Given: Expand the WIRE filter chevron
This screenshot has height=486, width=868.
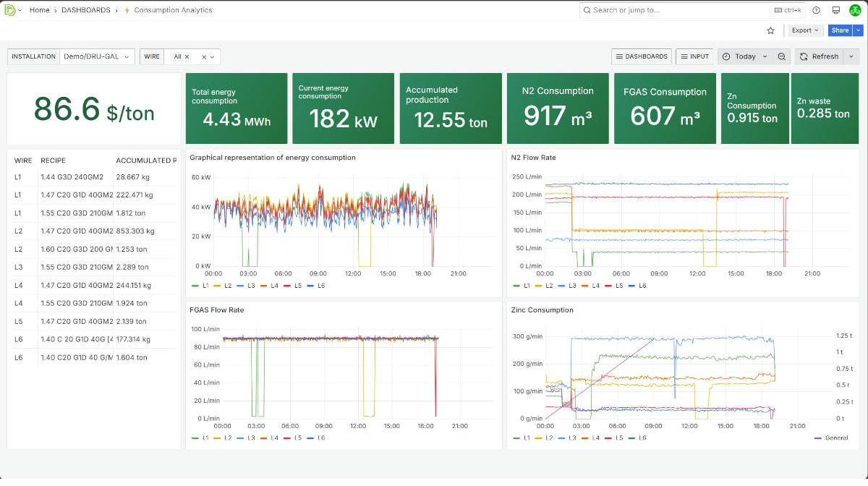Looking at the screenshot, I should [x=213, y=56].
